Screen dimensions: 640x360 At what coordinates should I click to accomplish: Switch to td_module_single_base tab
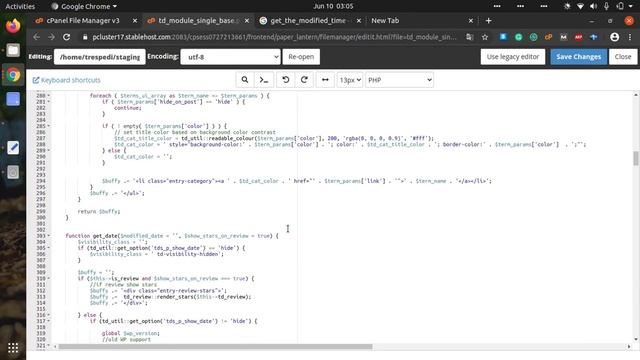point(199,20)
